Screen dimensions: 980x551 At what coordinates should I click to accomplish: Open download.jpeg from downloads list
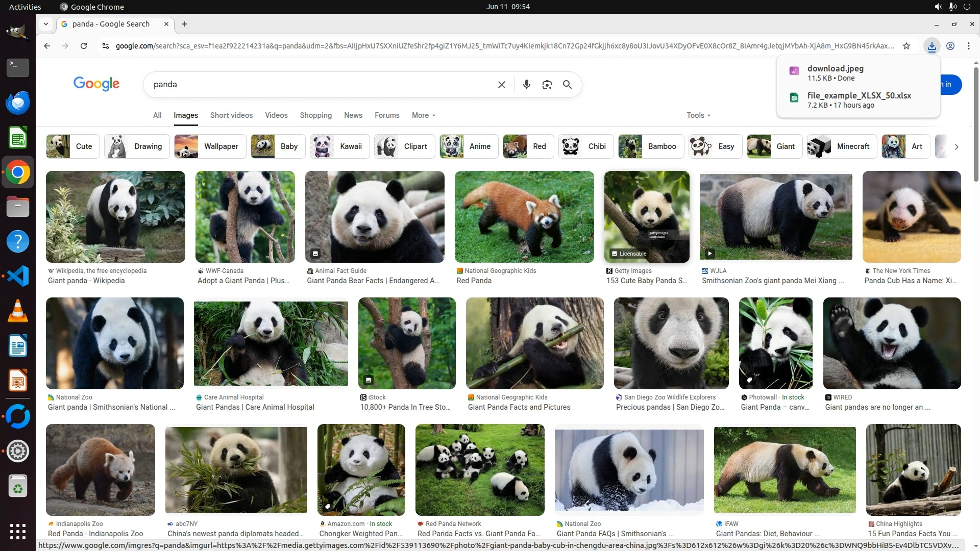(835, 69)
